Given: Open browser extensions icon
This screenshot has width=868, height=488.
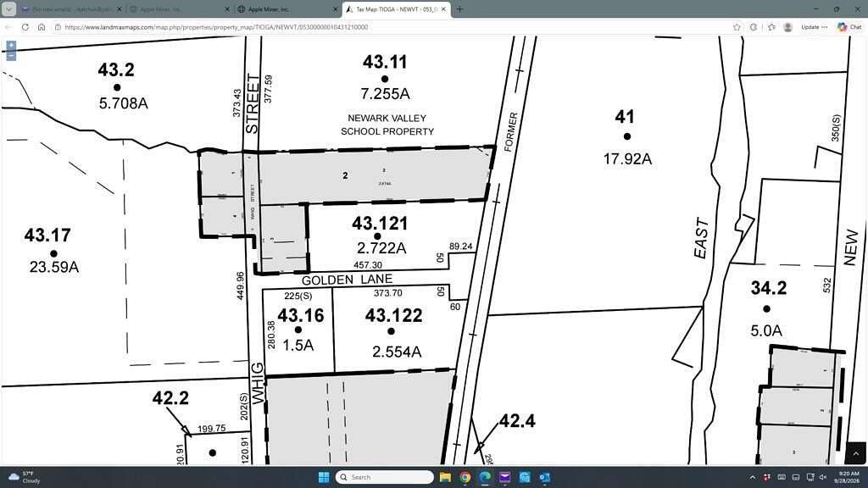Looking at the screenshot, I should [754, 26].
